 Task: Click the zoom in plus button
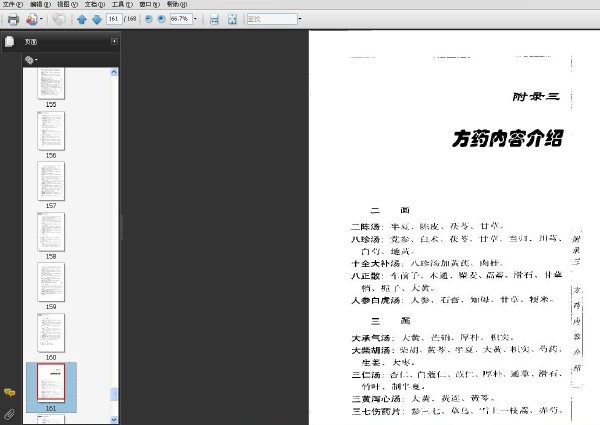[161, 19]
